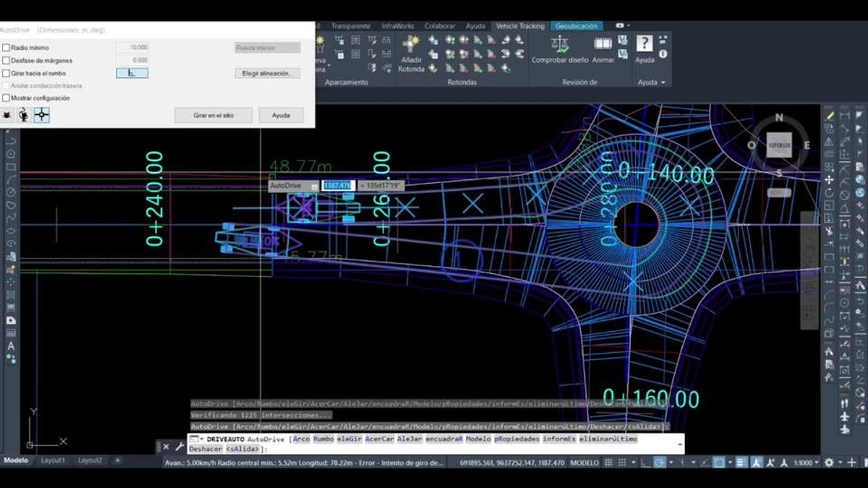Screen dimensions: 868x488
Task: Switch to the Layout1 tab
Action: pyautogui.click(x=53, y=461)
